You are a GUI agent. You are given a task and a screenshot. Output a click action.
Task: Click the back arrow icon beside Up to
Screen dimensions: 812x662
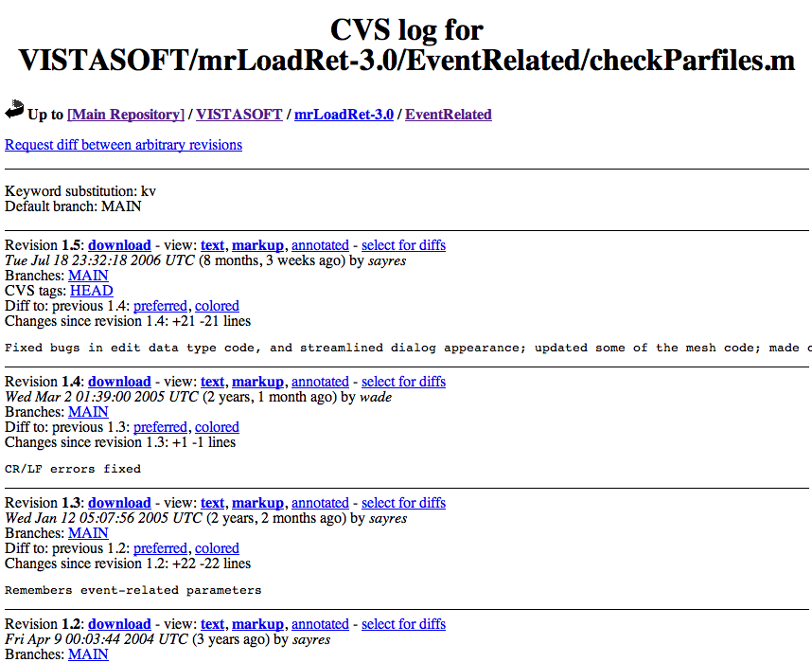pos(14,111)
